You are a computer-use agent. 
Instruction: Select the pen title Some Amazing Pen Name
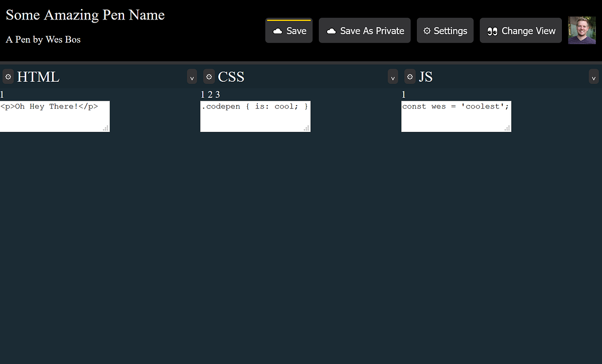pyautogui.click(x=84, y=15)
